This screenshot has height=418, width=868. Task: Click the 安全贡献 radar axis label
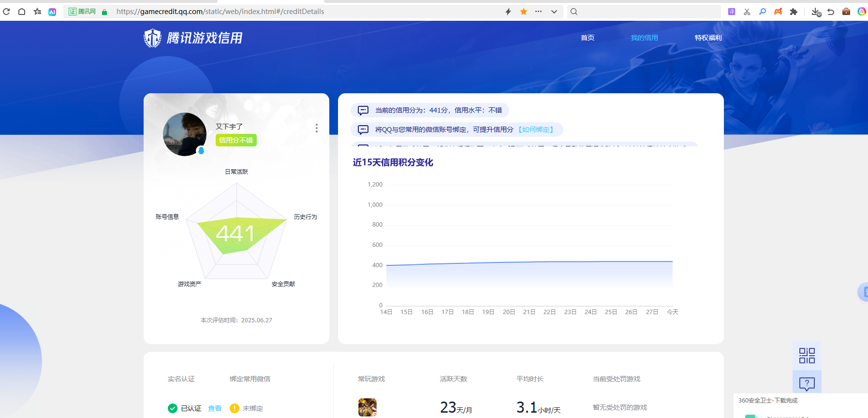tap(283, 284)
